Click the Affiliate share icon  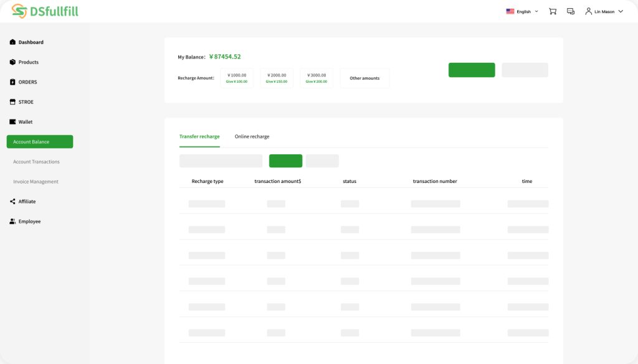(12, 202)
